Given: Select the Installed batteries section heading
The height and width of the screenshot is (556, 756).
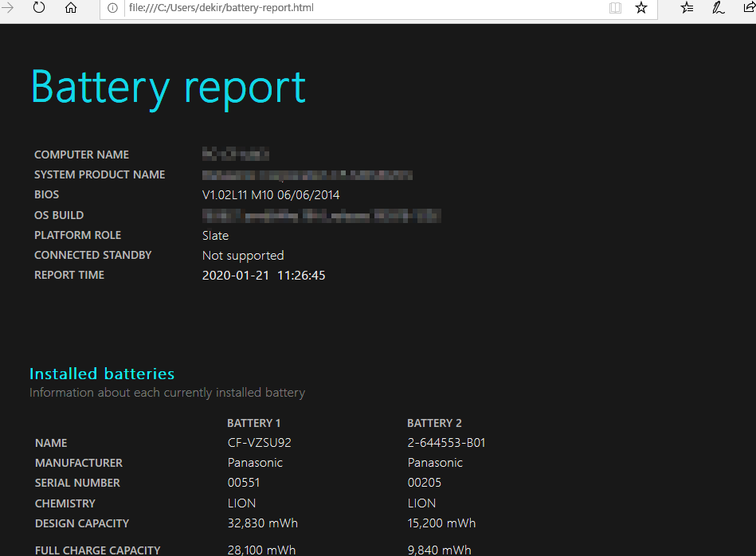Looking at the screenshot, I should (x=102, y=374).
